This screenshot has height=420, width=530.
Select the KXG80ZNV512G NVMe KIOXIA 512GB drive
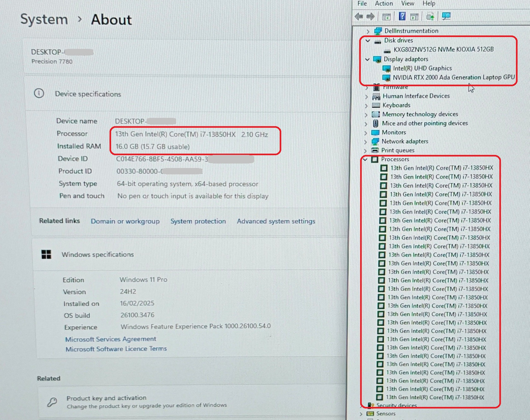coord(443,49)
